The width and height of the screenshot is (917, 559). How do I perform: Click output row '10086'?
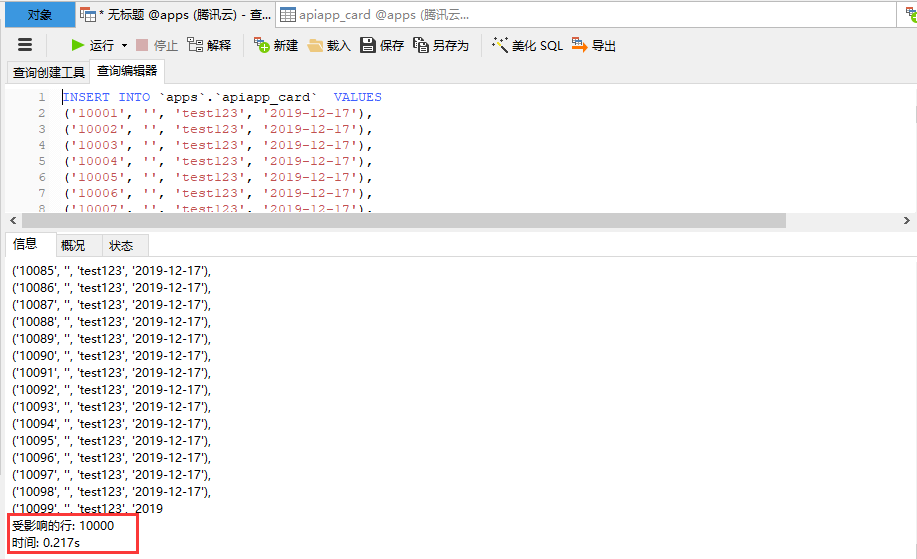pyautogui.click(x=111, y=288)
